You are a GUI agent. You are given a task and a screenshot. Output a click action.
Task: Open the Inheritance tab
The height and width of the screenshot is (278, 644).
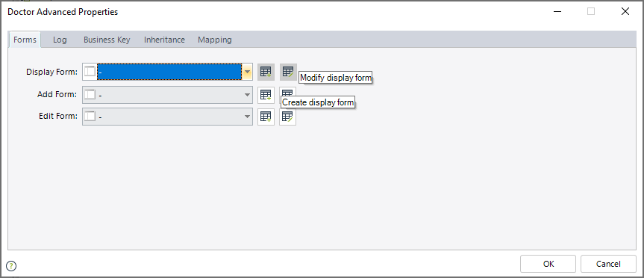[x=164, y=40]
